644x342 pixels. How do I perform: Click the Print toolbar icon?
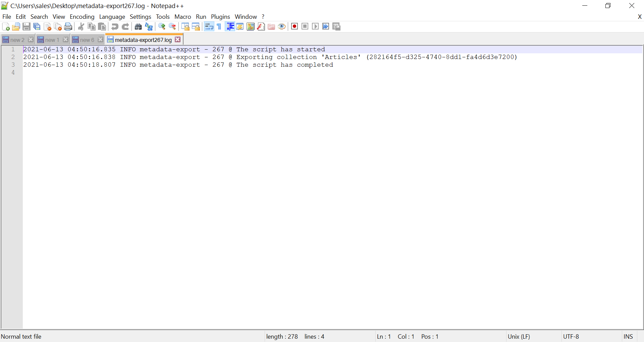[x=68, y=26]
